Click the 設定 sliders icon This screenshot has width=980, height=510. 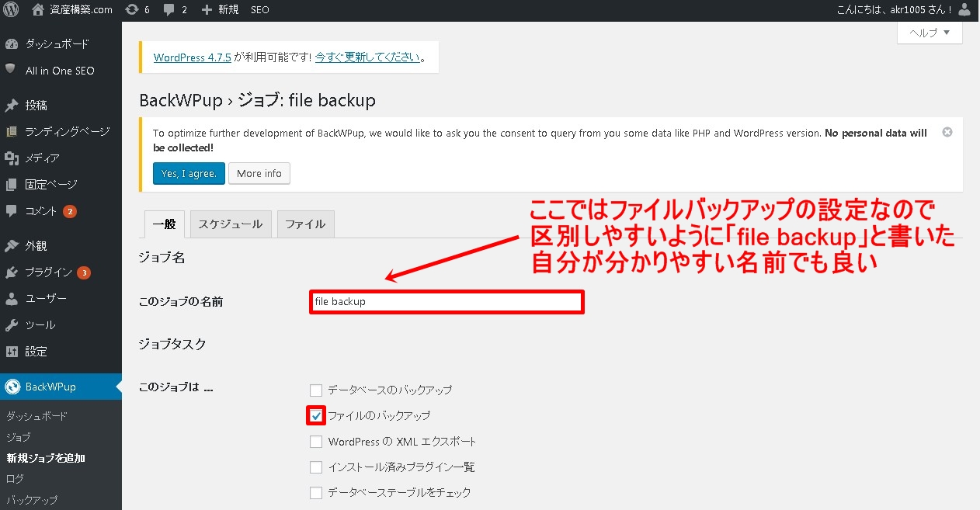coord(11,352)
